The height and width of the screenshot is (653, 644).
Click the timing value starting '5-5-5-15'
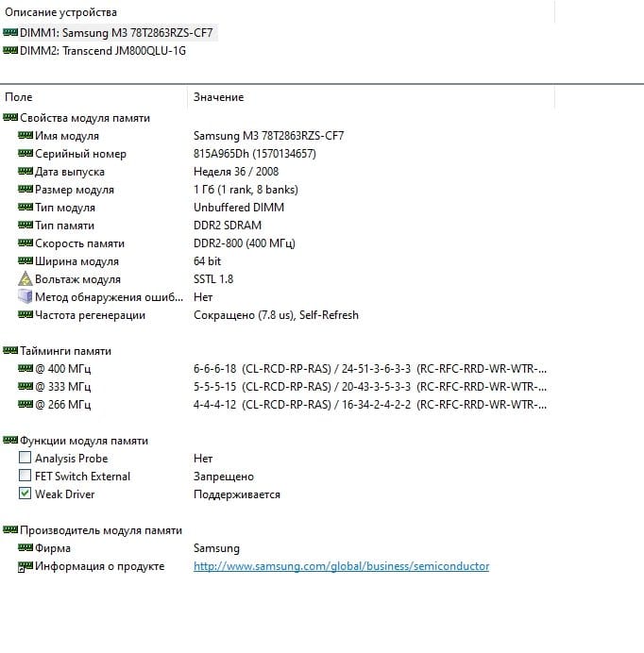(x=370, y=387)
